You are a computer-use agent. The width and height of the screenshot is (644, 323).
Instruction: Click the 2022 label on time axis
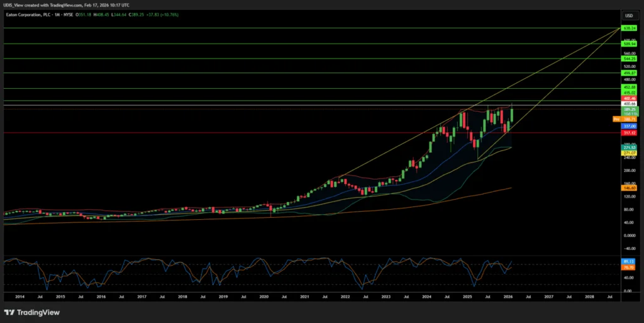click(345, 297)
